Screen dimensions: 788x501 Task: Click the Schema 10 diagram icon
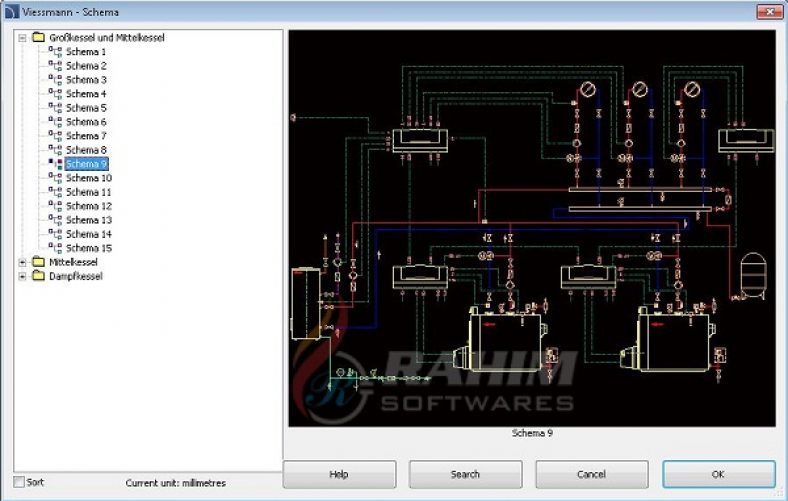(x=55, y=178)
